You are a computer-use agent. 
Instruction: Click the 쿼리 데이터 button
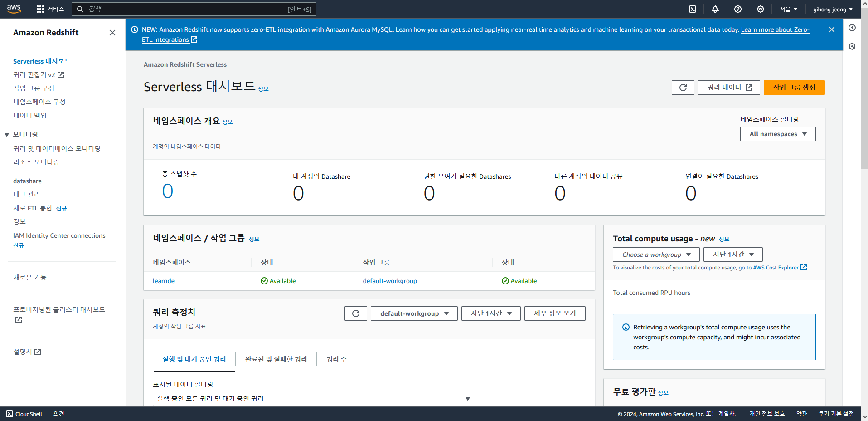729,88
